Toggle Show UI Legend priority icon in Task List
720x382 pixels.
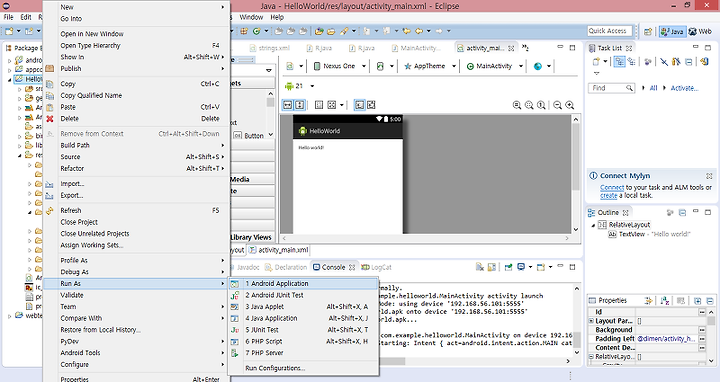[676, 62]
